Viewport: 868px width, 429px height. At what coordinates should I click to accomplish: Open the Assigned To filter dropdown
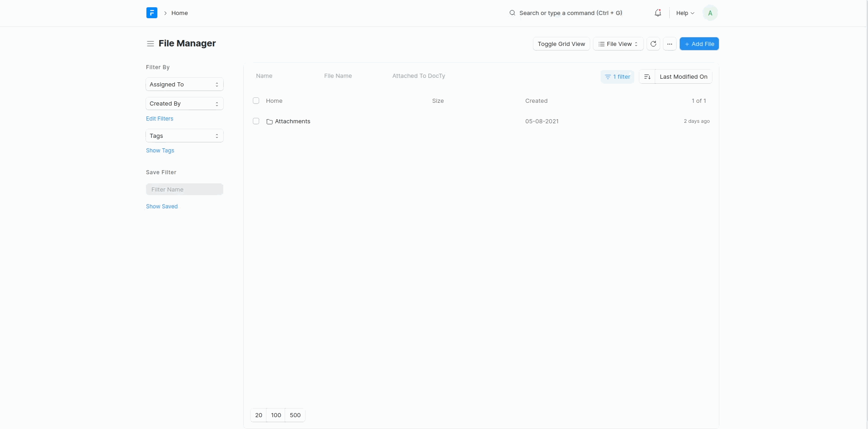[x=184, y=84]
